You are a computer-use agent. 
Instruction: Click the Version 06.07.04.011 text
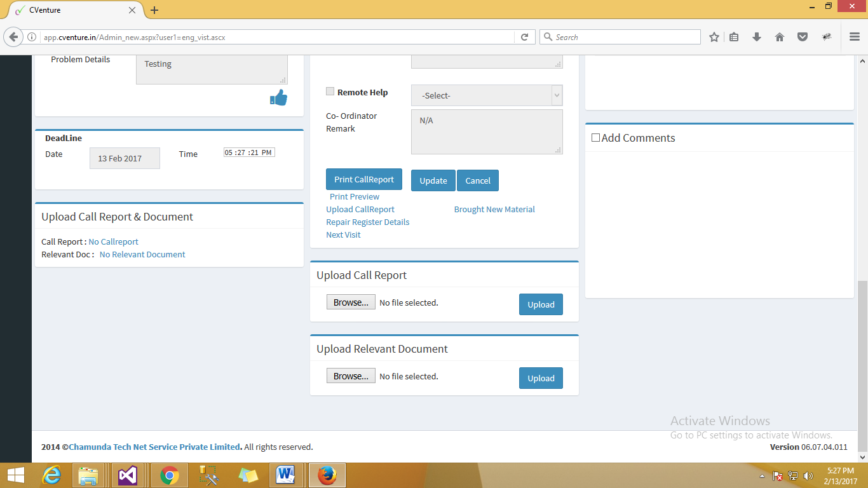click(808, 447)
